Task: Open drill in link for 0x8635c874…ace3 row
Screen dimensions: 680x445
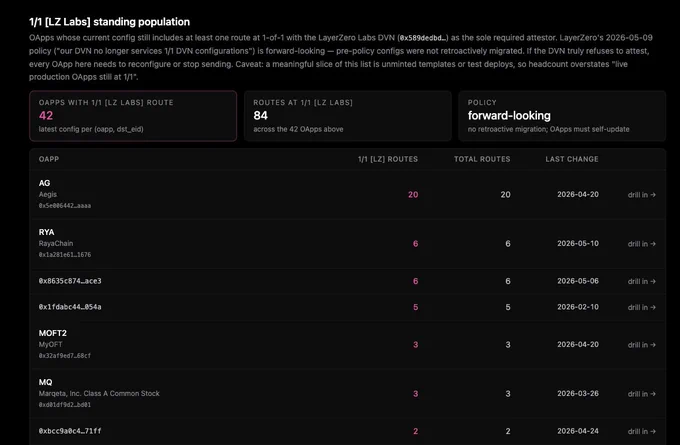Action: click(x=641, y=281)
